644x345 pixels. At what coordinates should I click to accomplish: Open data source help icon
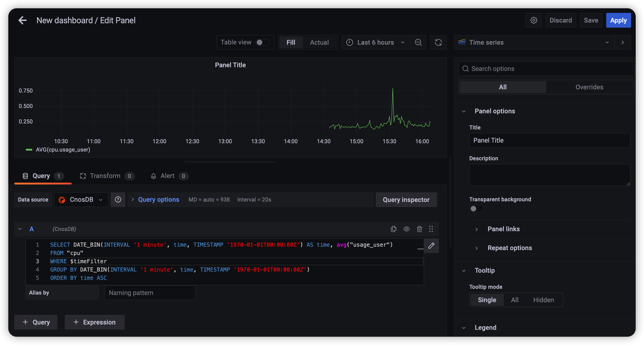118,200
